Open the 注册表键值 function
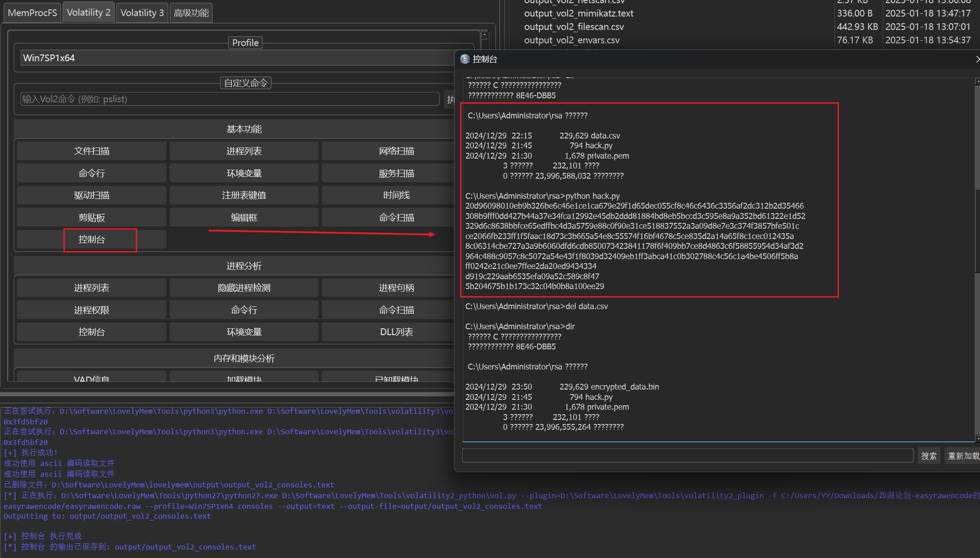 point(244,195)
